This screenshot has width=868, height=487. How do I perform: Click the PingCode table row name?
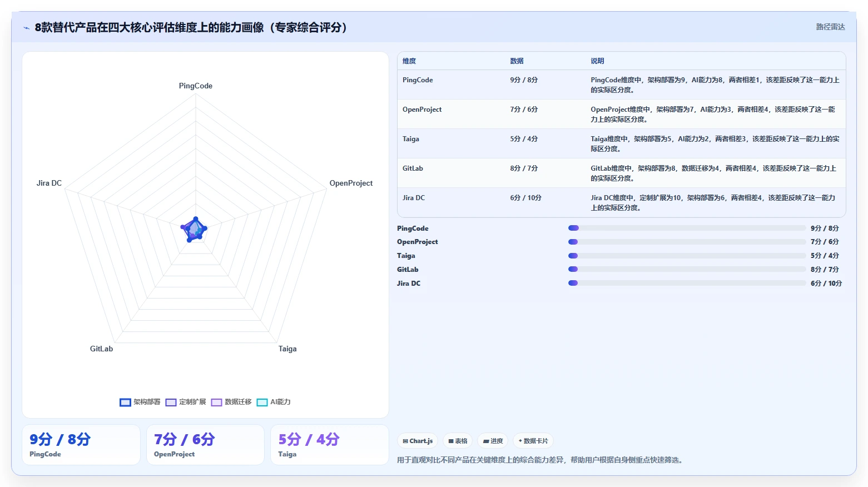tap(418, 80)
